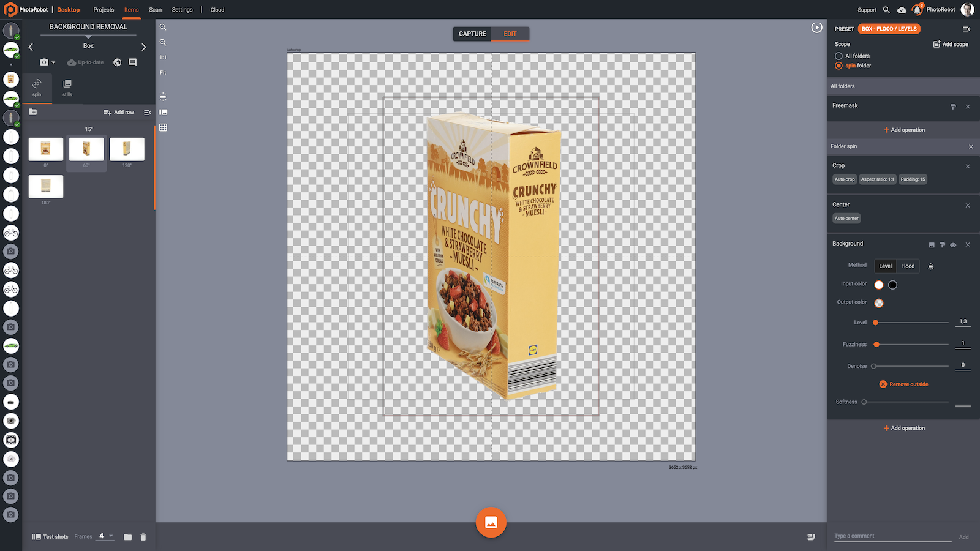
Task: Open the camera dropdown arrow
Action: (x=53, y=62)
